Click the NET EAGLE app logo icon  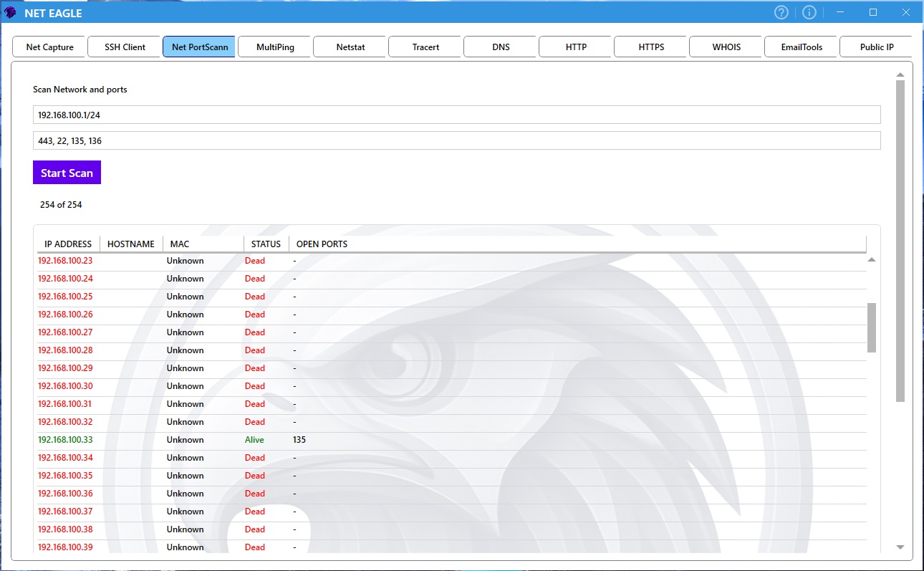coord(11,13)
